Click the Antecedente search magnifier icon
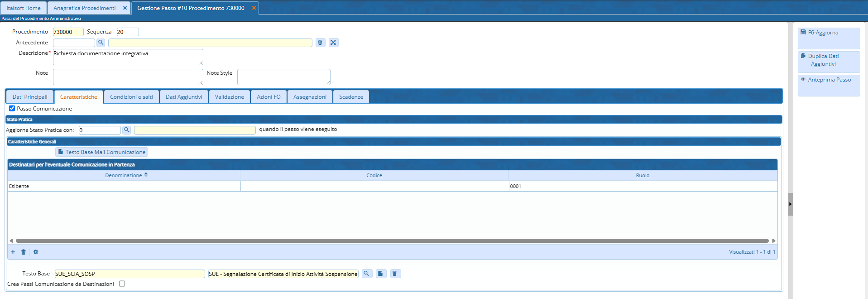This screenshot has height=299, width=868. pyautogui.click(x=101, y=43)
